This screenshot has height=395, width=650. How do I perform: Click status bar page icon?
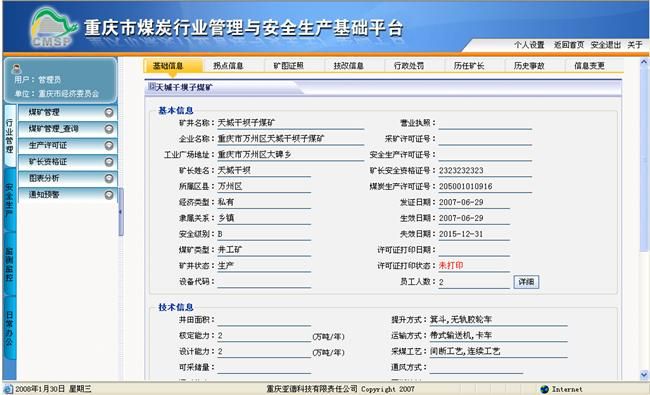coord(8,389)
